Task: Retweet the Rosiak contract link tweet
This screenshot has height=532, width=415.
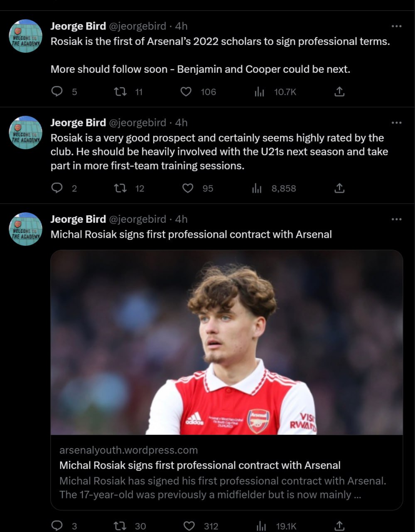Action: 120,526
